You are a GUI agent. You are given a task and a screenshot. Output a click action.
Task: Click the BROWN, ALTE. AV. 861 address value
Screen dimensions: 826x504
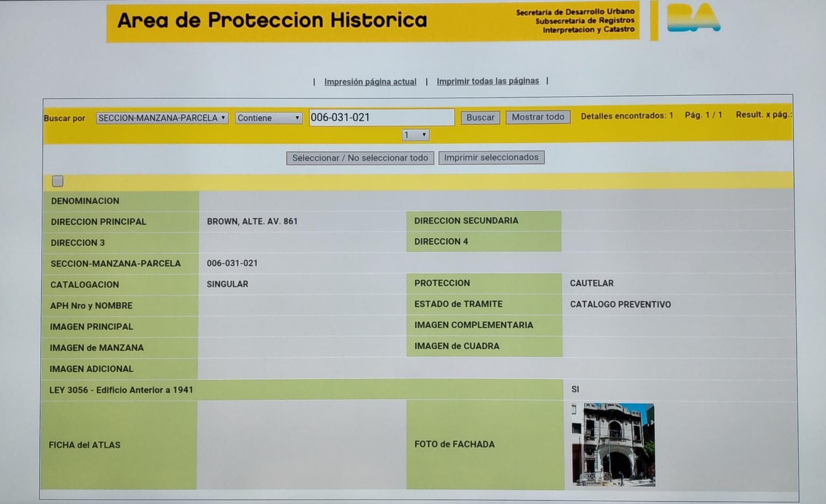click(252, 221)
